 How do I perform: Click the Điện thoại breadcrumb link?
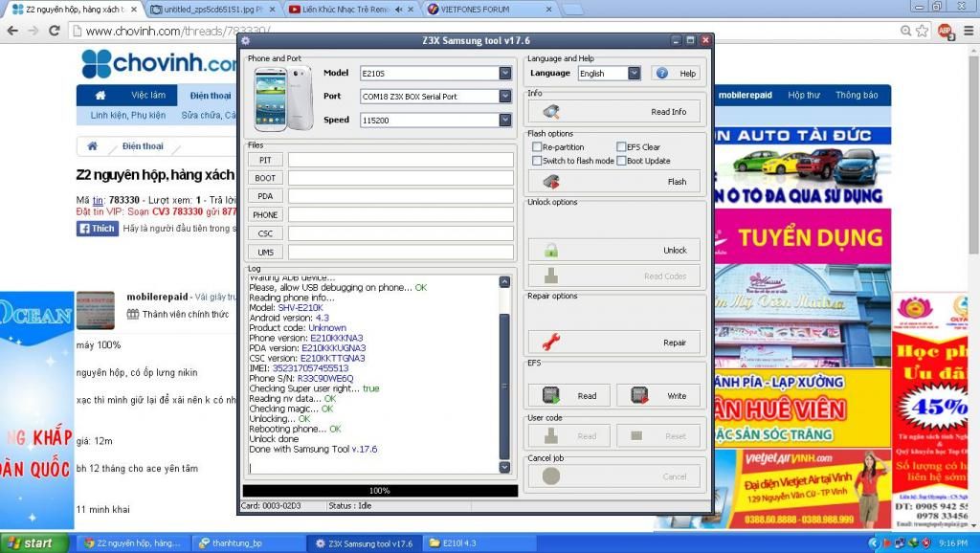pos(143,146)
